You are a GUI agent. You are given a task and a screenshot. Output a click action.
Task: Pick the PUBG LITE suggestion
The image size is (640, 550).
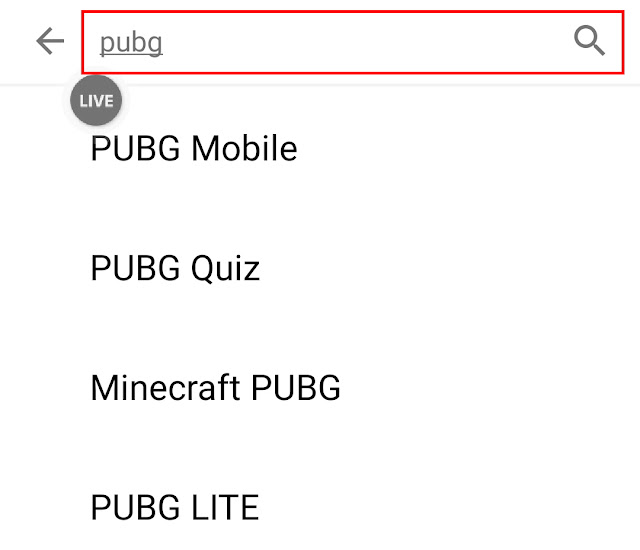coord(175,507)
